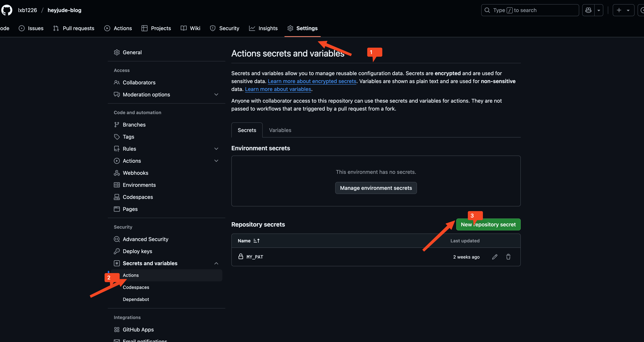Click the plus icon to create new
This screenshot has width=644, height=342.
click(x=619, y=10)
